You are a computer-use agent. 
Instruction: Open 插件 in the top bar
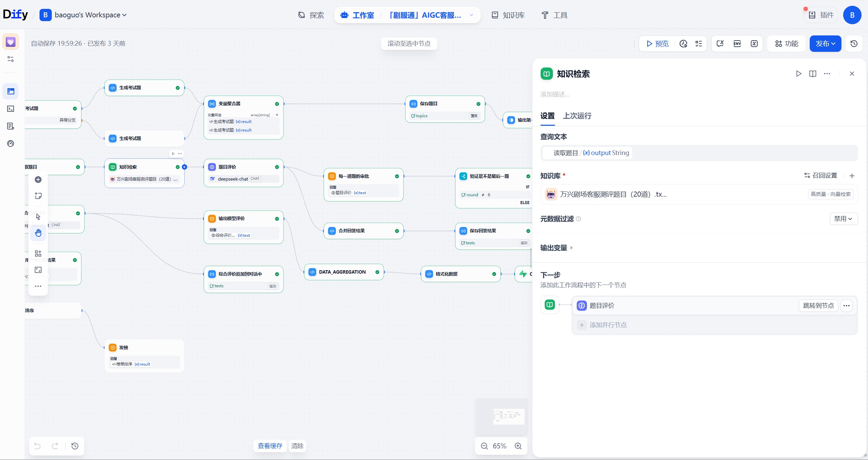(821, 15)
